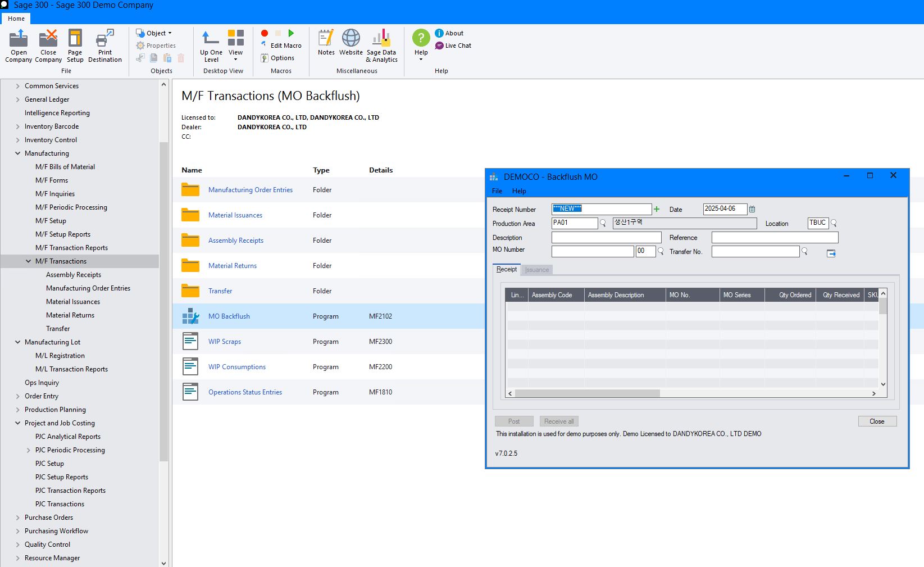Open Location finder magnifier

[834, 223]
